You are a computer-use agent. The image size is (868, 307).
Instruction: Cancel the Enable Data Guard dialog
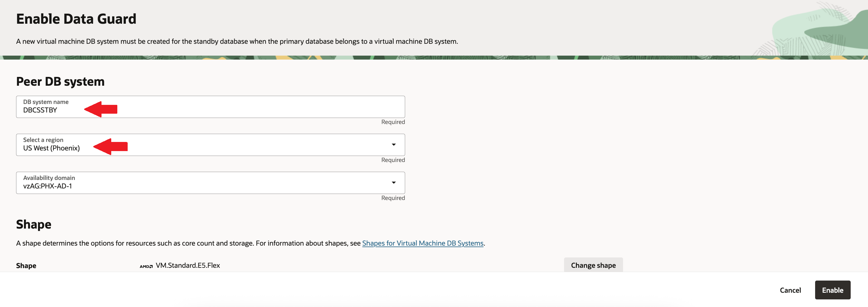[790, 290]
